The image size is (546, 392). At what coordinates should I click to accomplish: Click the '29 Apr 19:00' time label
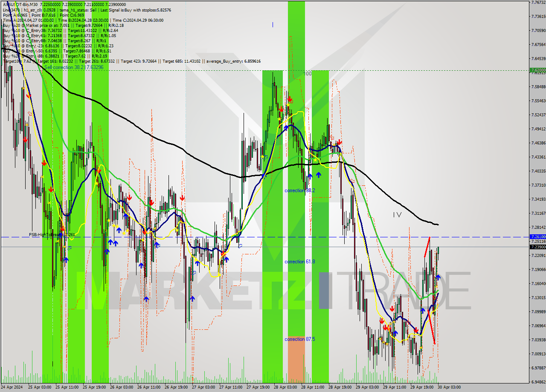click(421, 387)
